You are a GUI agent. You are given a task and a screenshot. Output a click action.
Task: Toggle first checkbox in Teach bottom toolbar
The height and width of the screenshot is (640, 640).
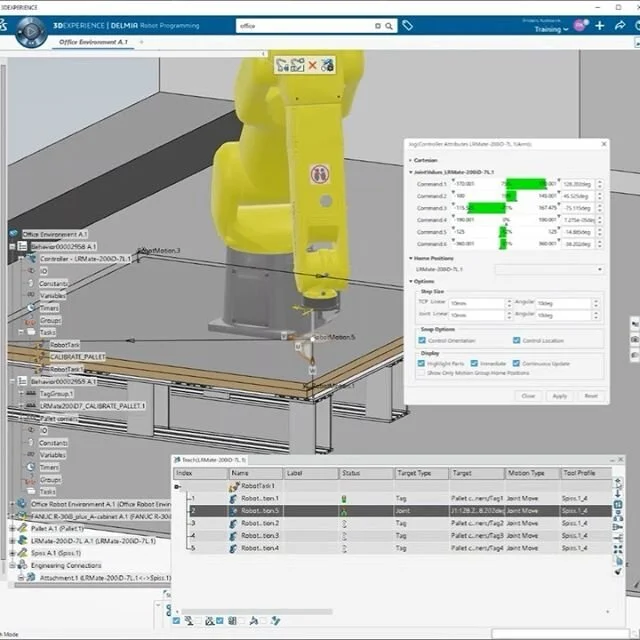pos(176,621)
